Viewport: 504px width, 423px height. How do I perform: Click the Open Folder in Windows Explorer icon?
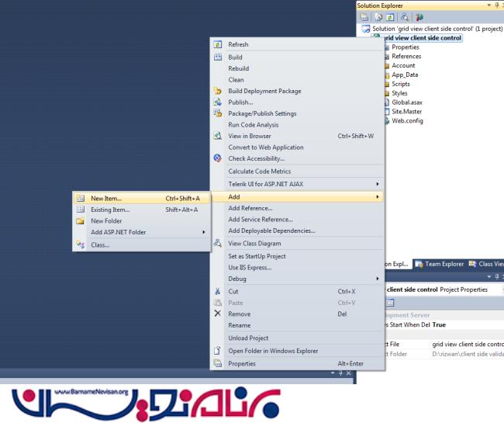(218, 351)
